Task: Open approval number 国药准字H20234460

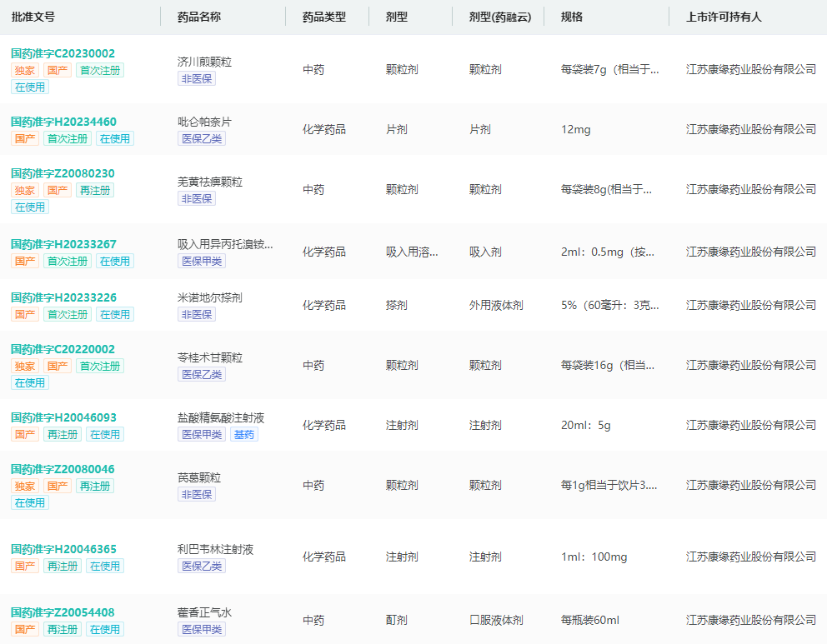Action: [x=63, y=122]
